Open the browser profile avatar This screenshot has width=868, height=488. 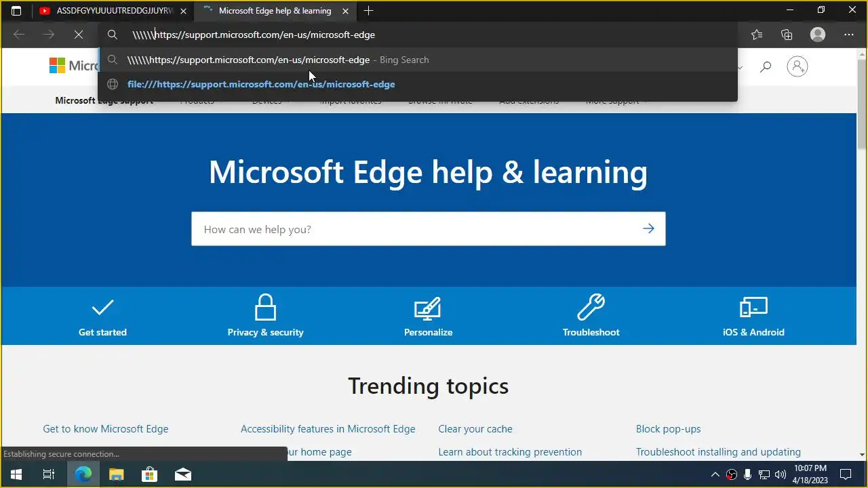[818, 35]
